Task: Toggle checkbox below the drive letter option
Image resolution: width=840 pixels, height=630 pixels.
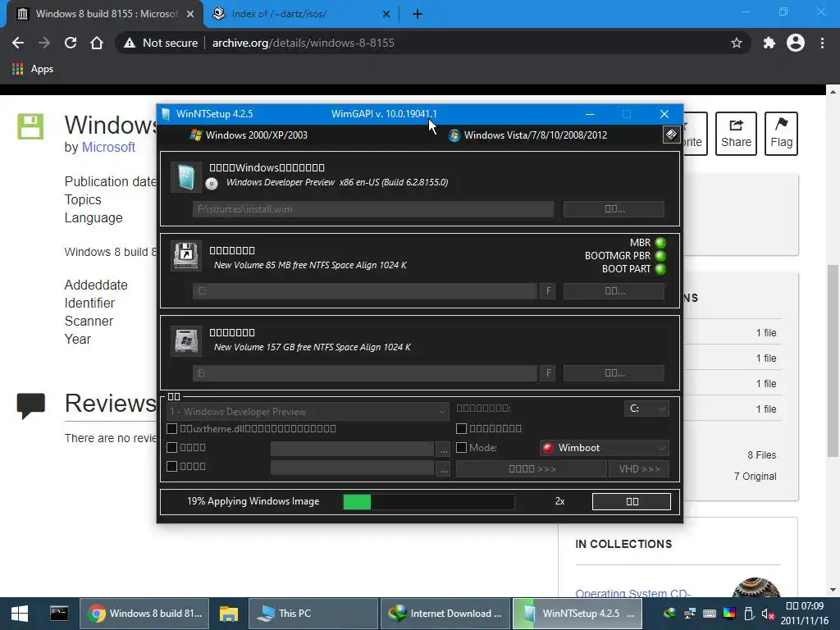Action: point(461,428)
